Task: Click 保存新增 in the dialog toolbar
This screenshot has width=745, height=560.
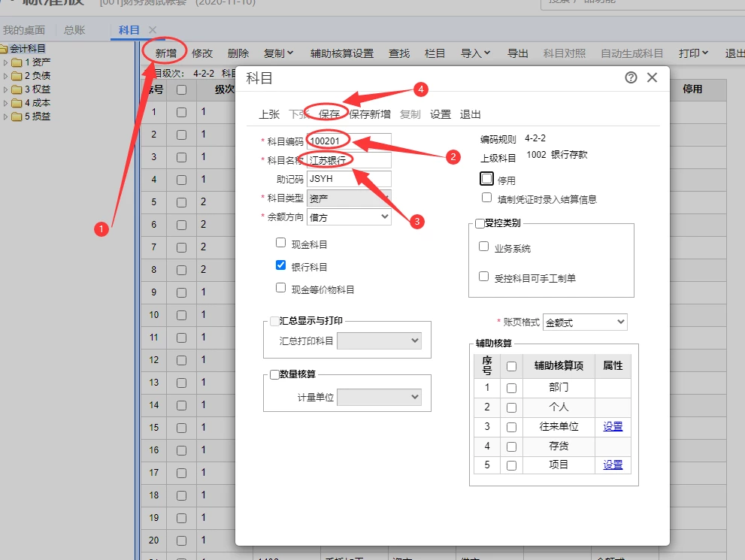Action: 369,114
